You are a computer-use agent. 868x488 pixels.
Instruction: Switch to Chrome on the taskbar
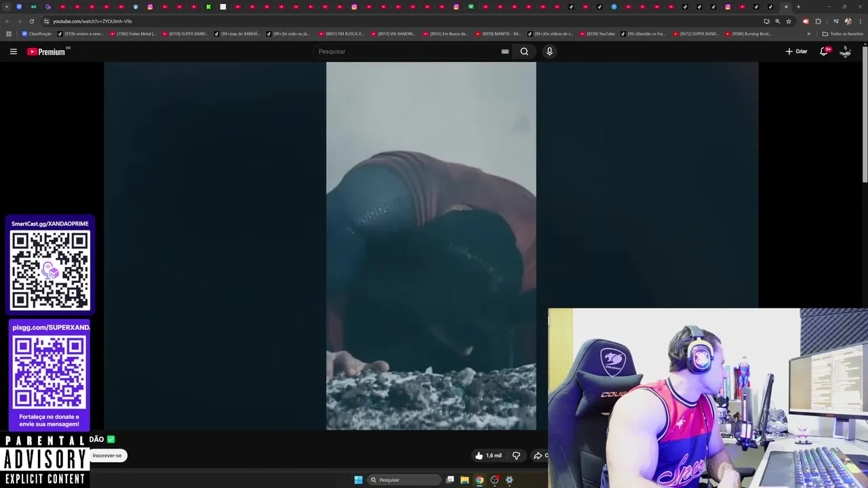click(x=479, y=480)
